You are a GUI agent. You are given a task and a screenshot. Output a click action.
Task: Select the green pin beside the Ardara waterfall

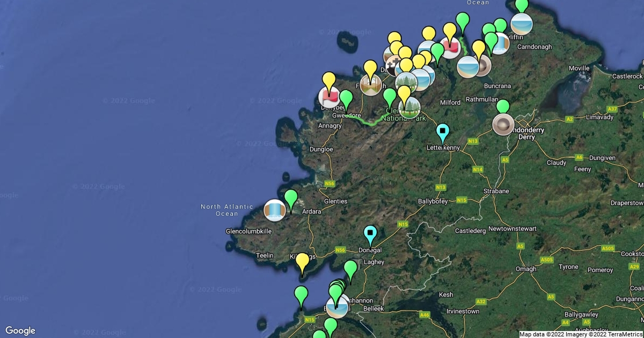(291, 199)
